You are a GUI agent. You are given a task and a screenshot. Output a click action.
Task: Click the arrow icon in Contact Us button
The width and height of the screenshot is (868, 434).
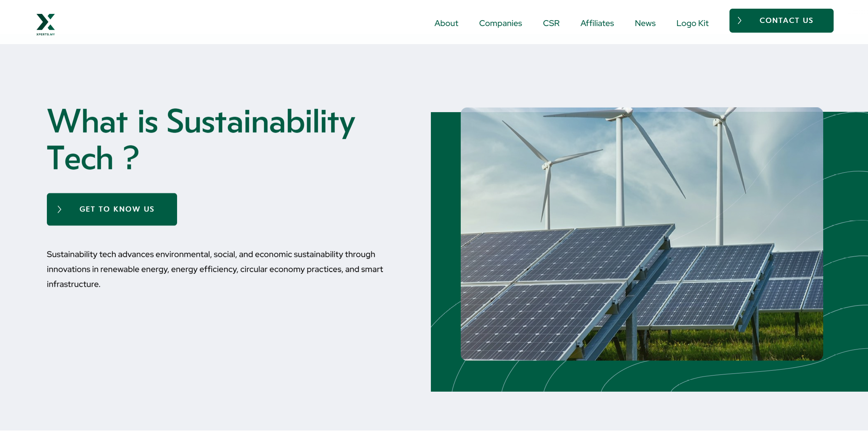740,21
